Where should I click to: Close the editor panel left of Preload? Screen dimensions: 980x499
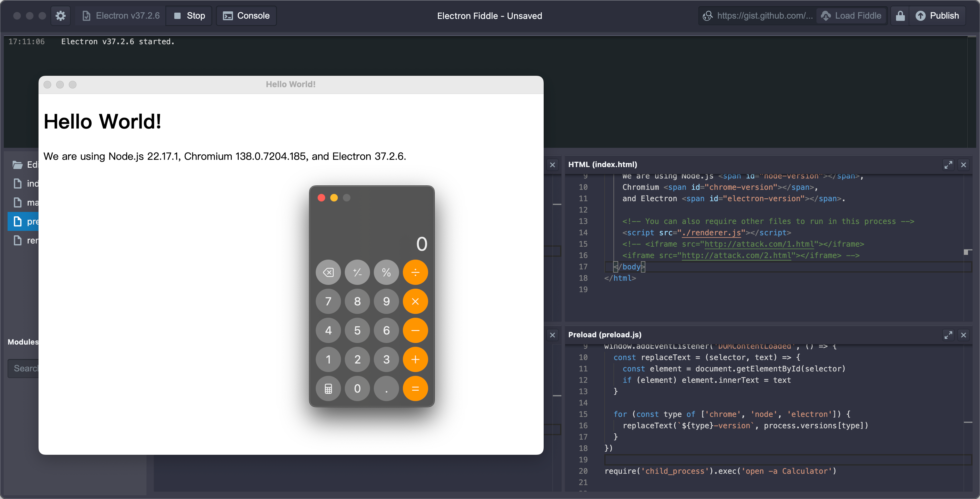(553, 335)
